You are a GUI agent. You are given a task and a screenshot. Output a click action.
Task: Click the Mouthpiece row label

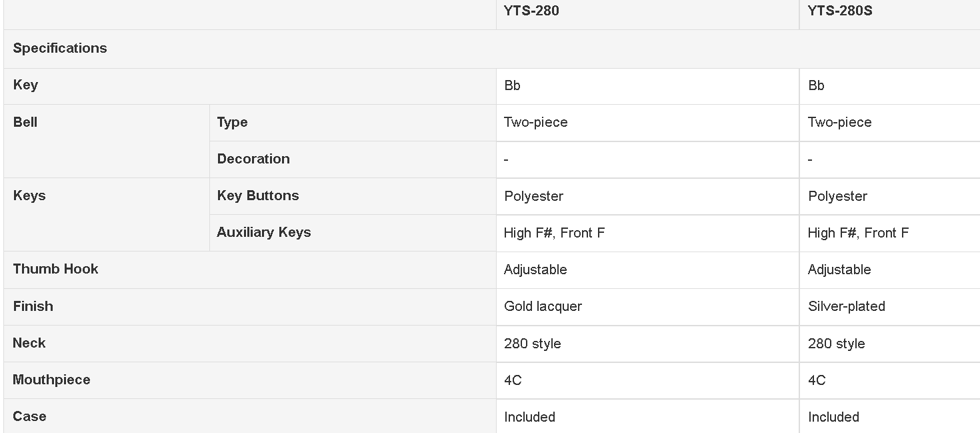pyautogui.click(x=51, y=380)
